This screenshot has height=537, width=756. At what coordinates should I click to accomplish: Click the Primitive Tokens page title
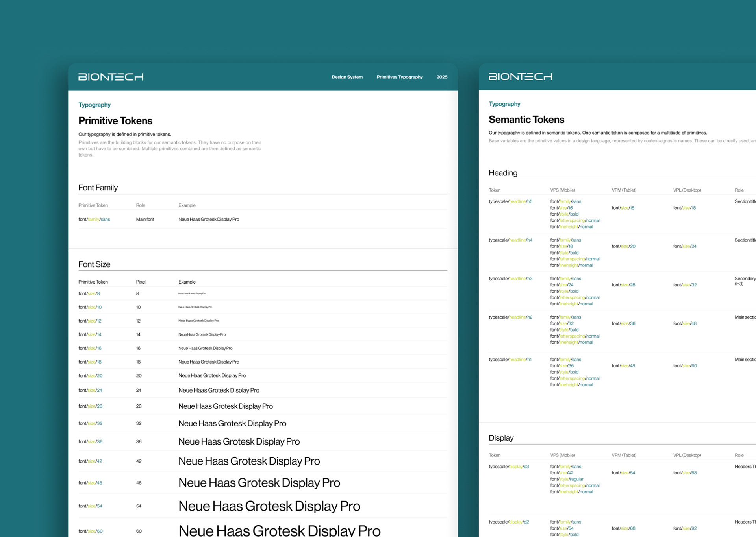pos(115,121)
